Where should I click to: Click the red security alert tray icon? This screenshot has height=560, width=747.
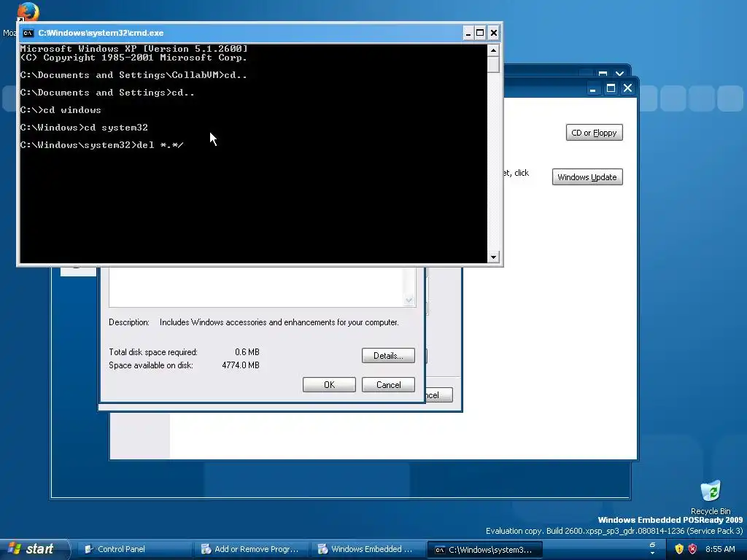(x=693, y=549)
